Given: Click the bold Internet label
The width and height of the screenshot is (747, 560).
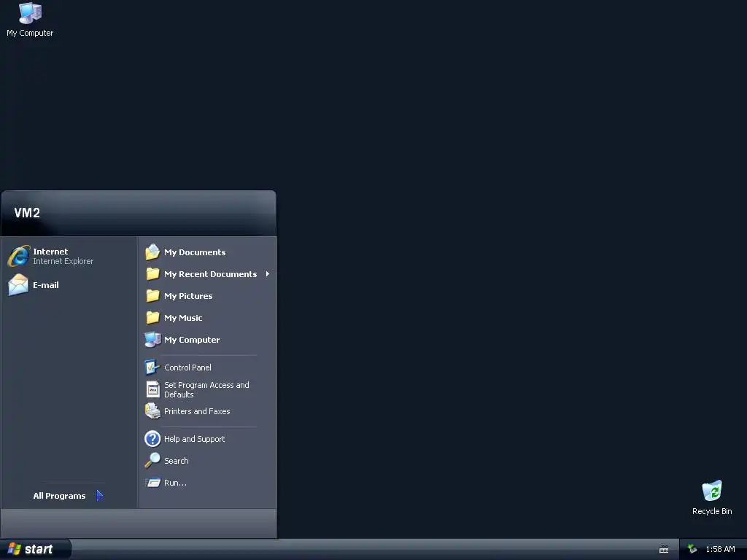Looking at the screenshot, I should [x=50, y=252].
